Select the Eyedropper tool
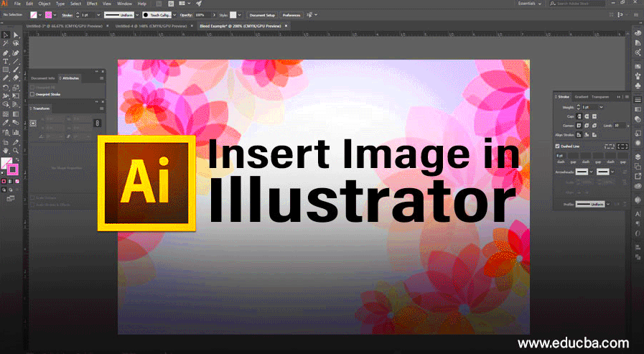This screenshot has height=354, width=644. tap(5, 122)
